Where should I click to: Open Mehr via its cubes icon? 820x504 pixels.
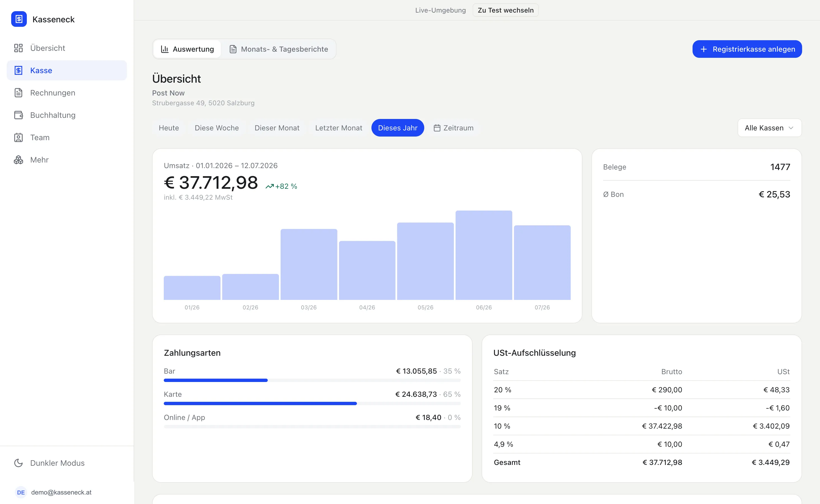point(18,160)
